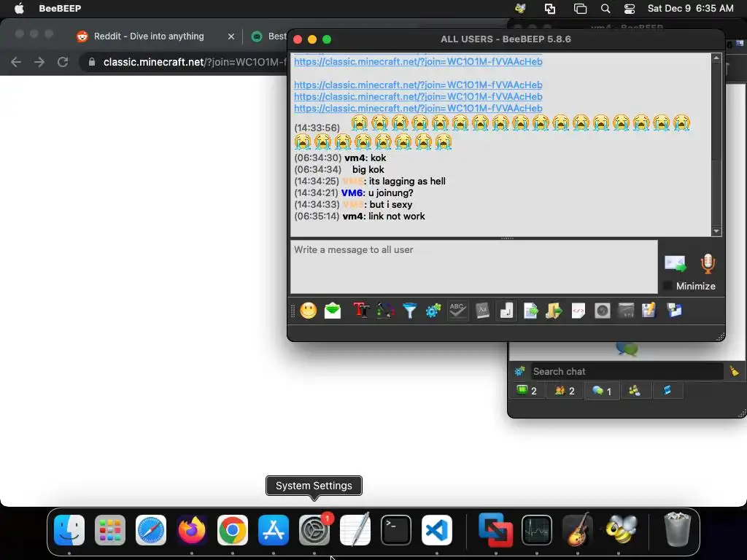Click the chat scrollbar down arrow
Image resolution: width=747 pixels, height=560 pixels.
tap(716, 231)
